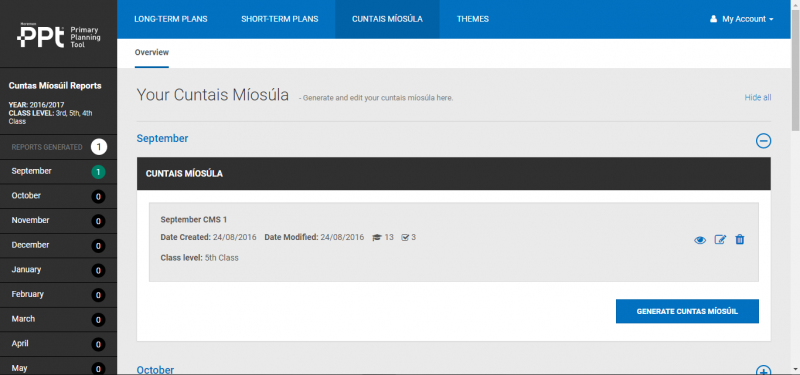Click the Date Modified: 24/08/2016 text
This screenshot has width=800, height=375.
pos(314,237)
